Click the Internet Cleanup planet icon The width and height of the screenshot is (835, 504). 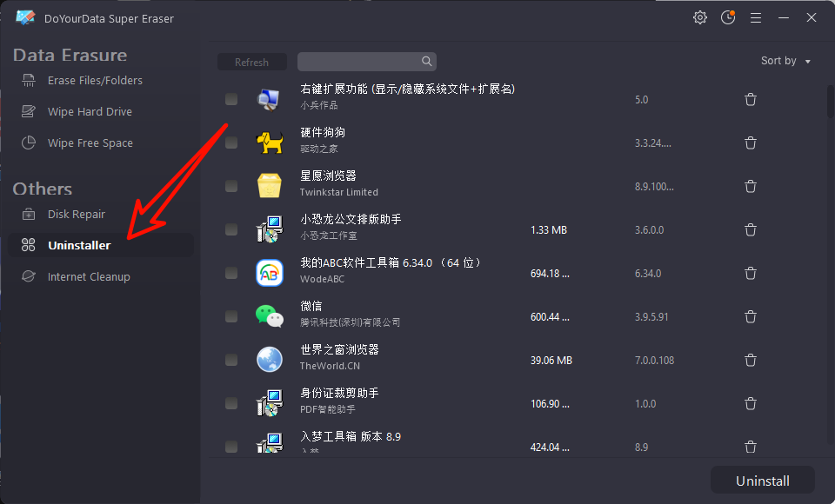pos(28,276)
